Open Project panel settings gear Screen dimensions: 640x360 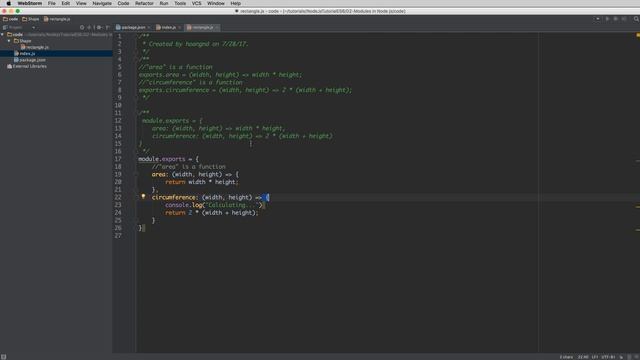click(x=99, y=27)
